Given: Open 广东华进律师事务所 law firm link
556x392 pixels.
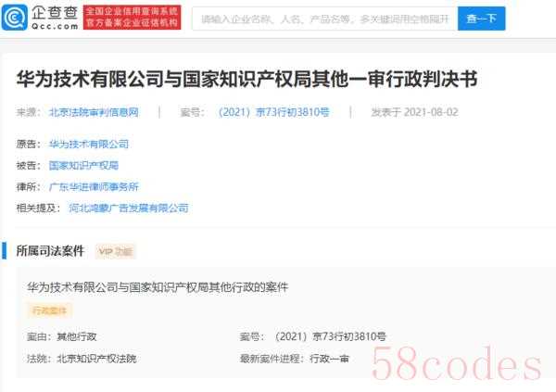Looking at the screenshot, I should [x=94, y=186].
